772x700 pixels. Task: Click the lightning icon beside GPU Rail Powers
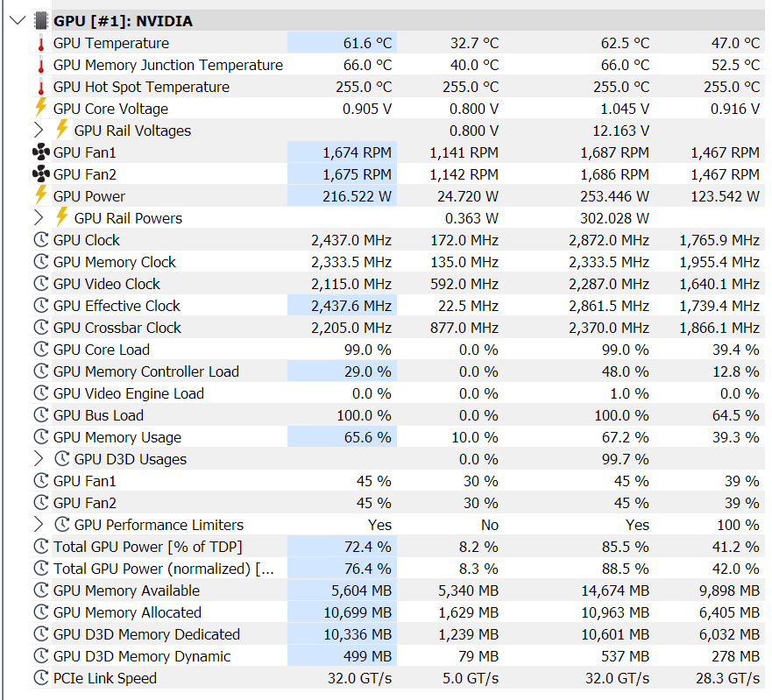[62, 217]
